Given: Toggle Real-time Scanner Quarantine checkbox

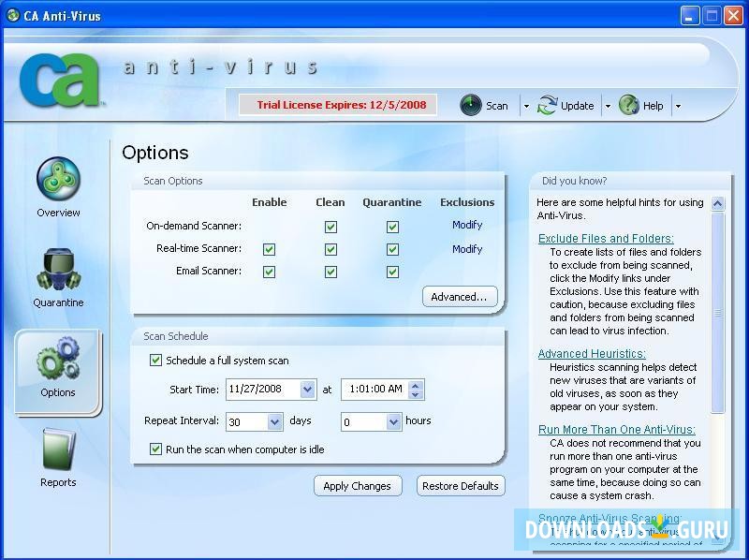Looking at the screenshot, I should tap(392, 249).
